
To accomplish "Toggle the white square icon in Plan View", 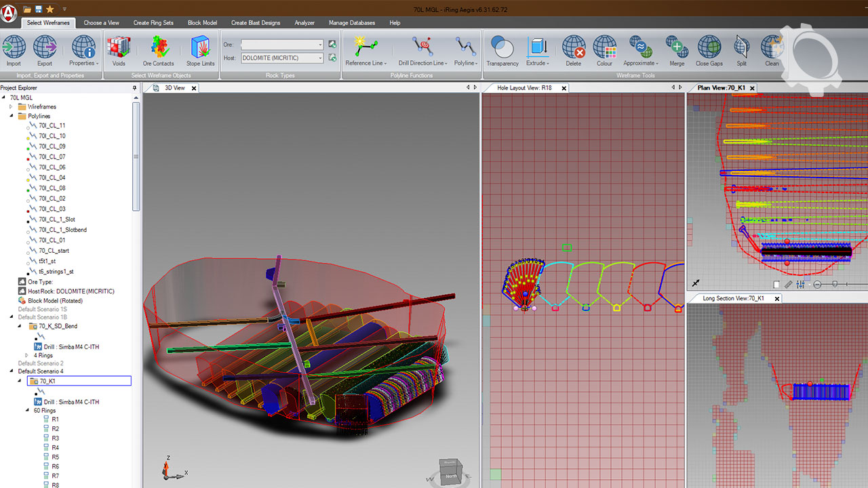I will pos(776,285).
